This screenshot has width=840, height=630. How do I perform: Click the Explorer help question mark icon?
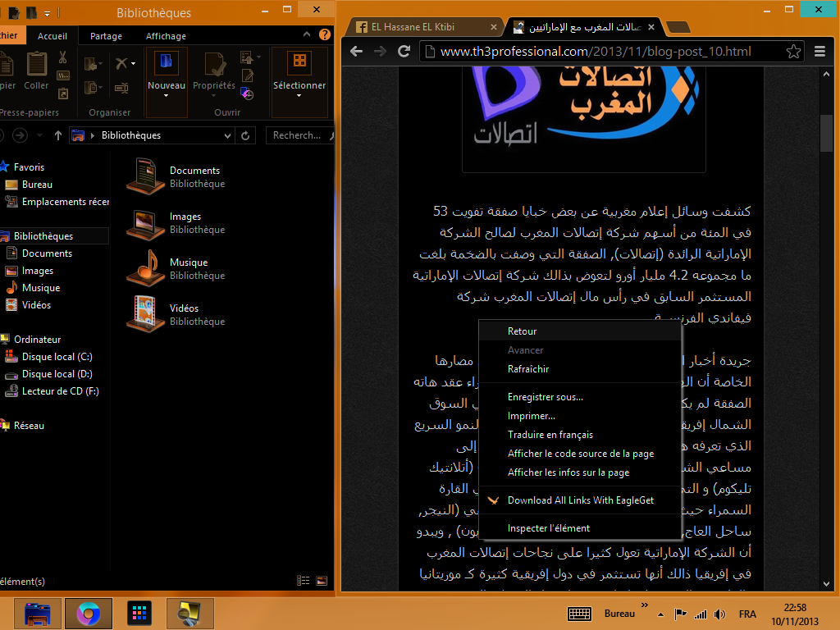[x=325, y=36]
